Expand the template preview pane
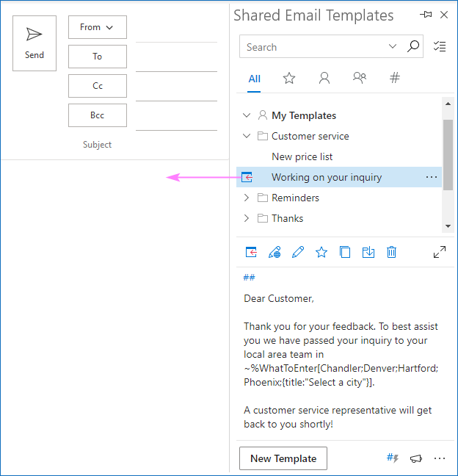 (x=440, y=252)
